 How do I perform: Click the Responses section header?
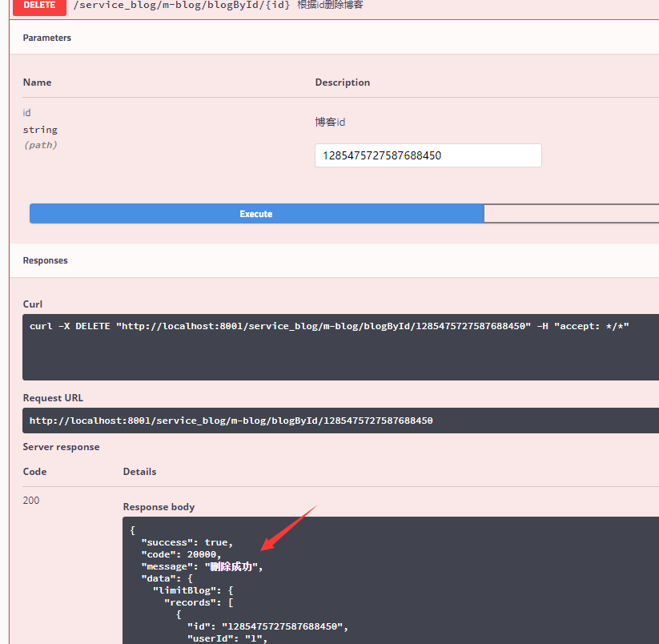click(44, 260)
